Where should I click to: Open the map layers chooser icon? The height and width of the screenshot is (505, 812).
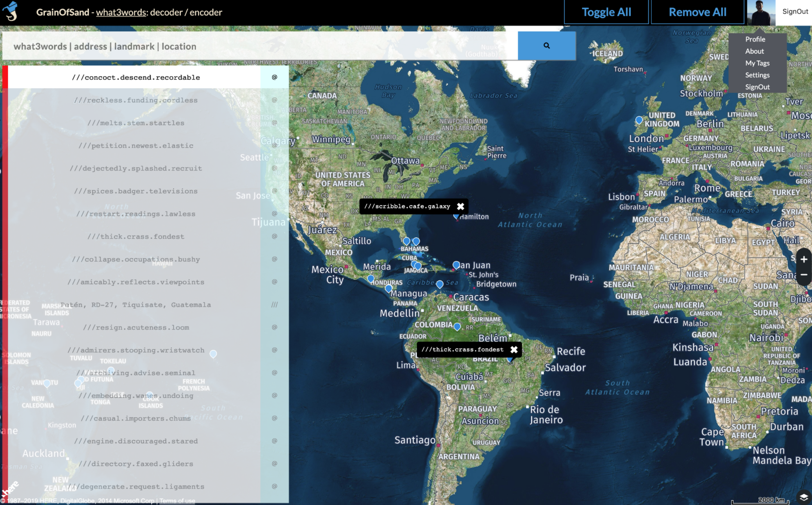click(x=804, y=497)
